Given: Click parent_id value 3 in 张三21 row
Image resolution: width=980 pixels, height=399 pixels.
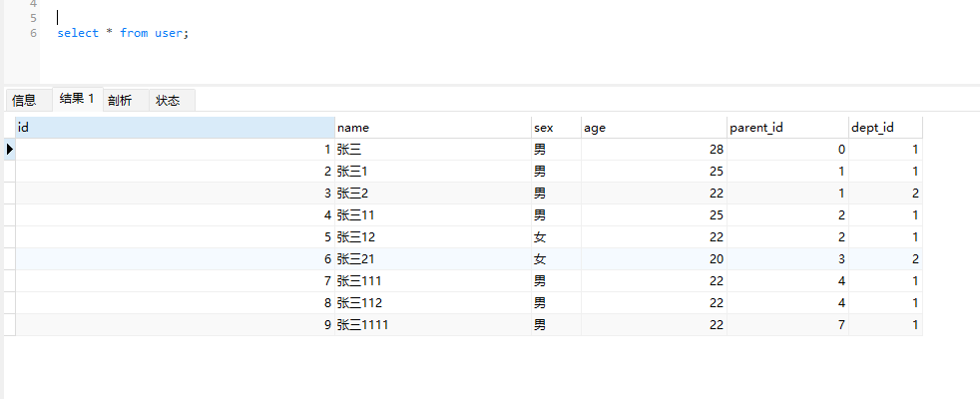Looking at the screenshot, I should 787,258.
